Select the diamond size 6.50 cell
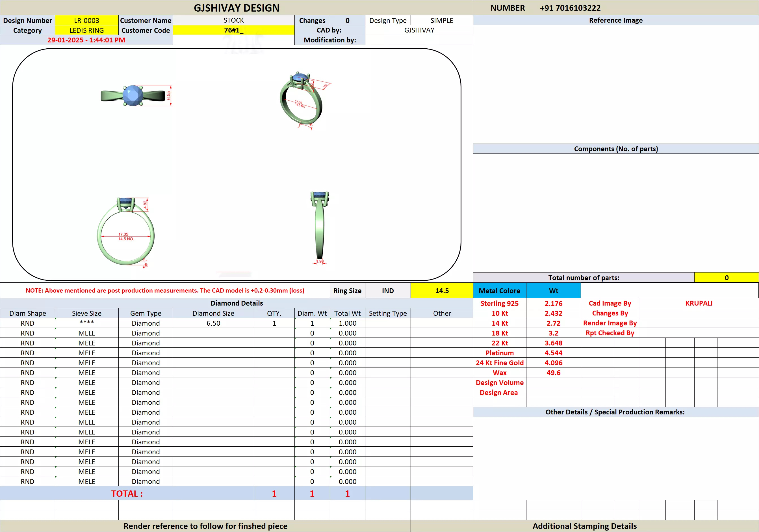The height and width of the screenshot is (532, 759). [213, 323]
